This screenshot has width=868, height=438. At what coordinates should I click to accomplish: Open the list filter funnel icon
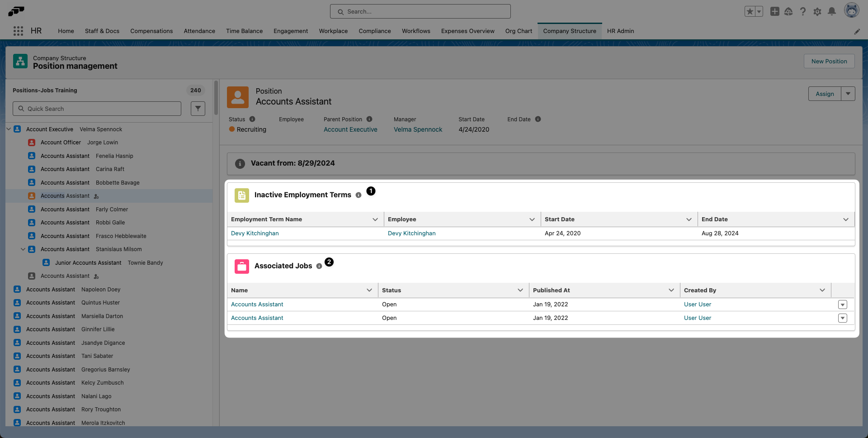pyautogui.click(x=198, y=109)
